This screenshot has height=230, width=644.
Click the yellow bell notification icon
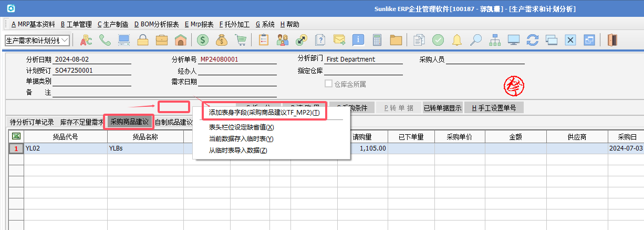click(457, 40)
